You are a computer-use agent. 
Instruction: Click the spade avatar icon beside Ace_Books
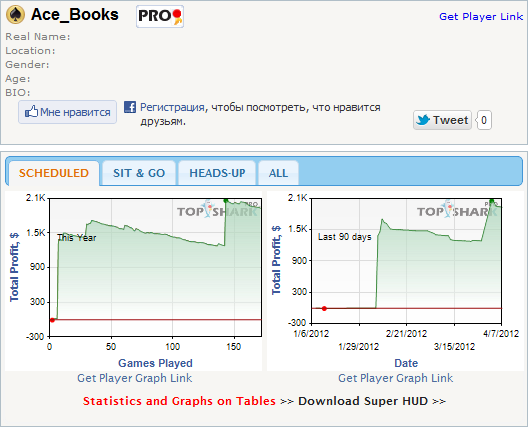[x=15, y=15]
